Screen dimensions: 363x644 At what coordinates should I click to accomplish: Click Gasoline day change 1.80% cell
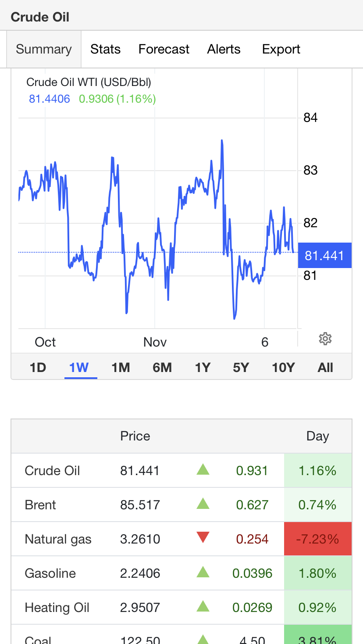click(x=318, y=573)
